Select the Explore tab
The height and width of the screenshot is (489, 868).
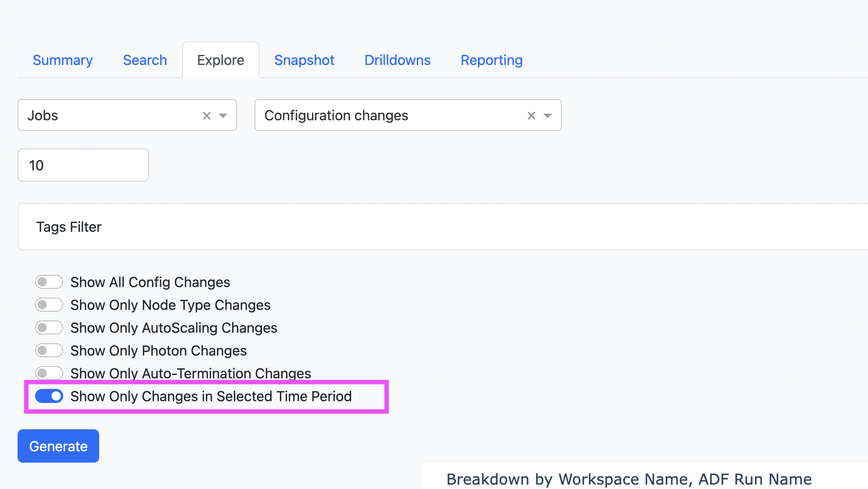point(221,60)
